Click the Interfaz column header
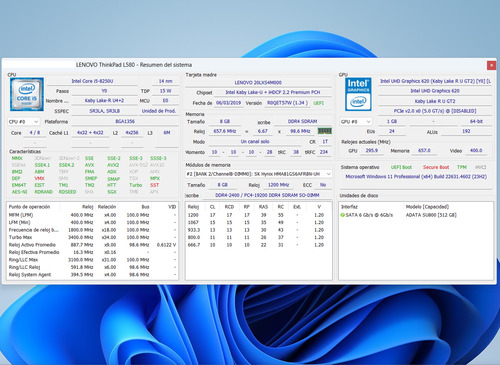Screen dimensions: 500x365 click(x=349, y=207)
